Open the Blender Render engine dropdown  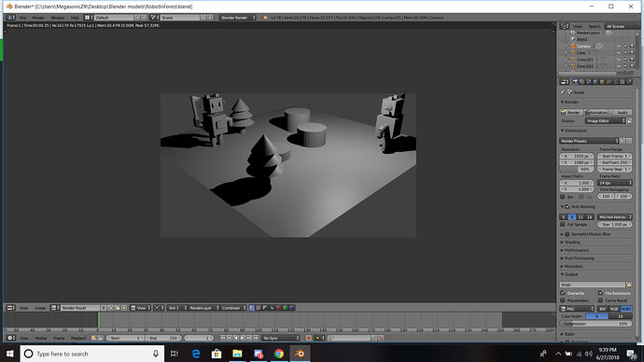(237, 18)
